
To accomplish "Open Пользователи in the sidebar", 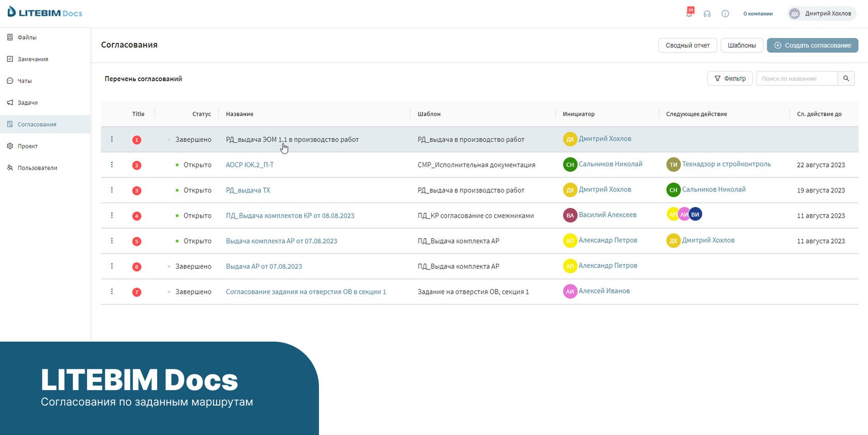I will tap(45, 168).
